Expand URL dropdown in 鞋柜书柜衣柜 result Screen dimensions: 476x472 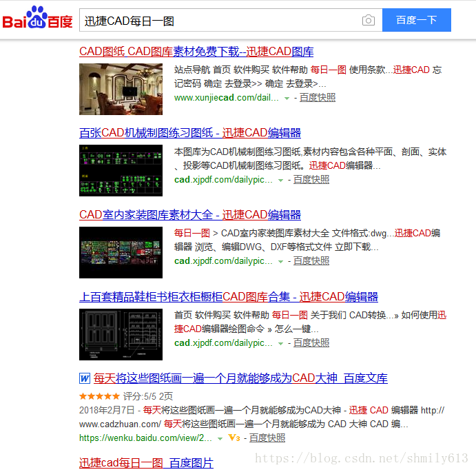pyautogui.click(x=281, y=344)
